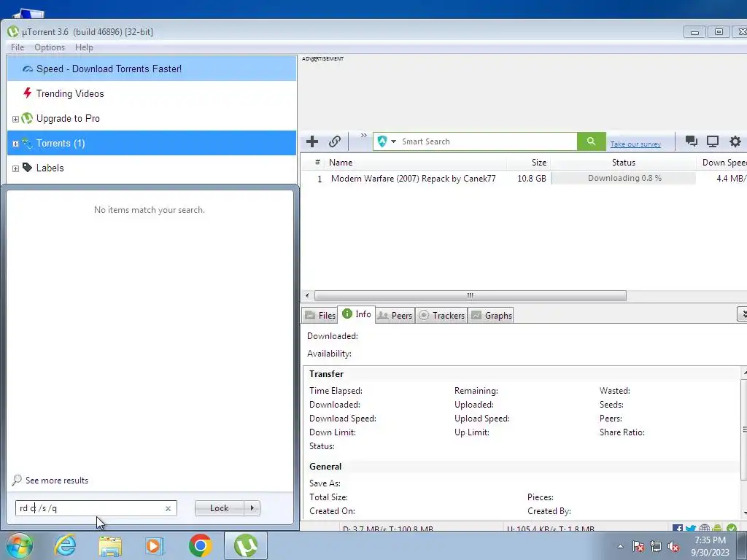Image resolution: width=747 pixels, height=560 pixels.
Task: Click the Windows Start orb
Action: pos(18,545)
